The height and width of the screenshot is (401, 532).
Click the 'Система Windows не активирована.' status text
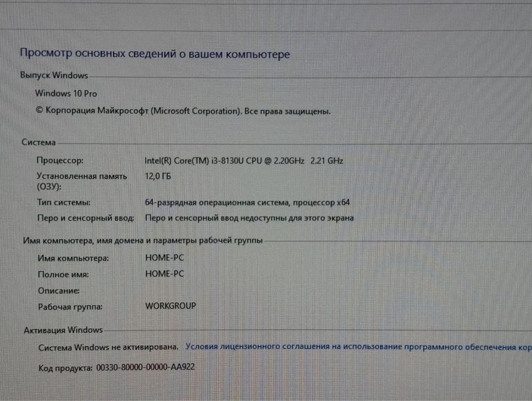click(x=108, y=347)
